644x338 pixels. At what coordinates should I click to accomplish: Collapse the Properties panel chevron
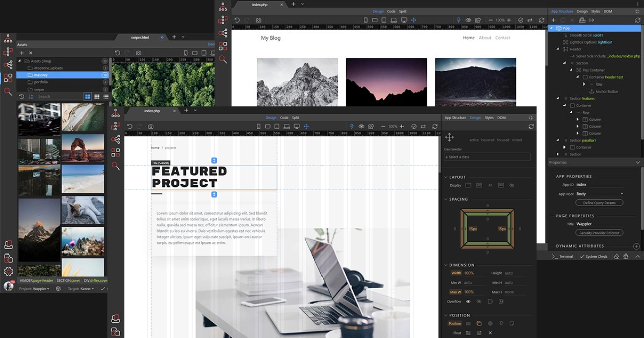(638, 162)
